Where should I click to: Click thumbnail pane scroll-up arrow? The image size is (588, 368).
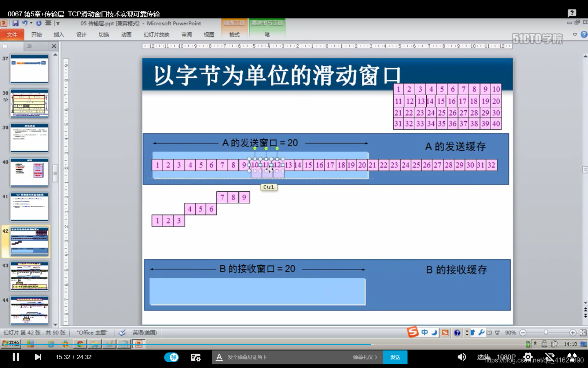click(x=55, y=54)
